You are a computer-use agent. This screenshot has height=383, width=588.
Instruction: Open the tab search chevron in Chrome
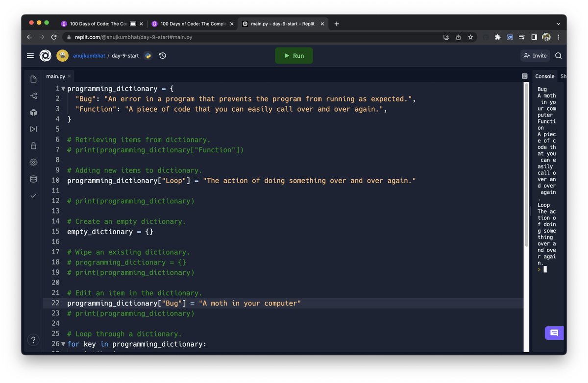coord(558,24)
